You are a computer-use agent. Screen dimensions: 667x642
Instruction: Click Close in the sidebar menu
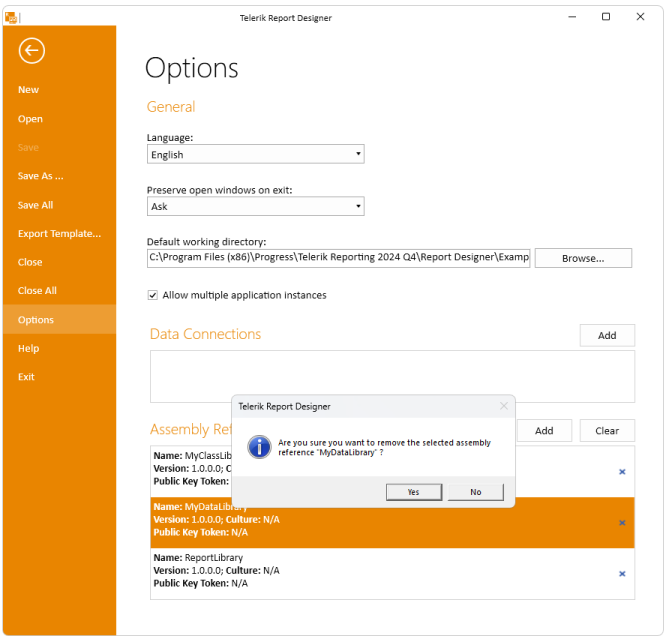coord(30,262)
